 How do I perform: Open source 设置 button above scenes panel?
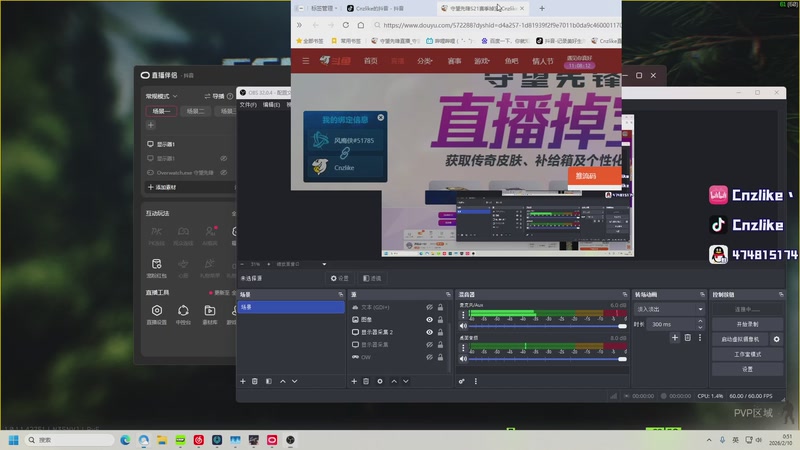pos(339,278)
